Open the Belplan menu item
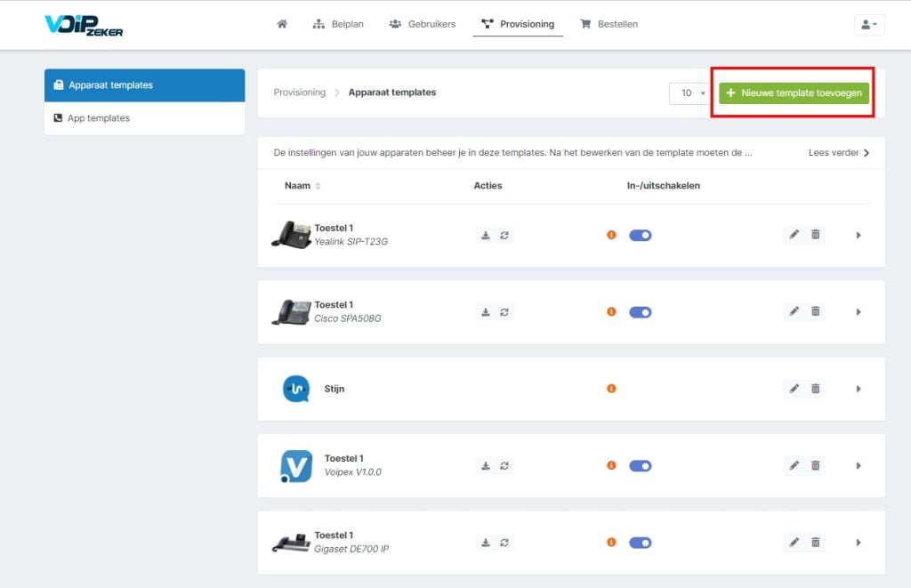 [338, 24]
